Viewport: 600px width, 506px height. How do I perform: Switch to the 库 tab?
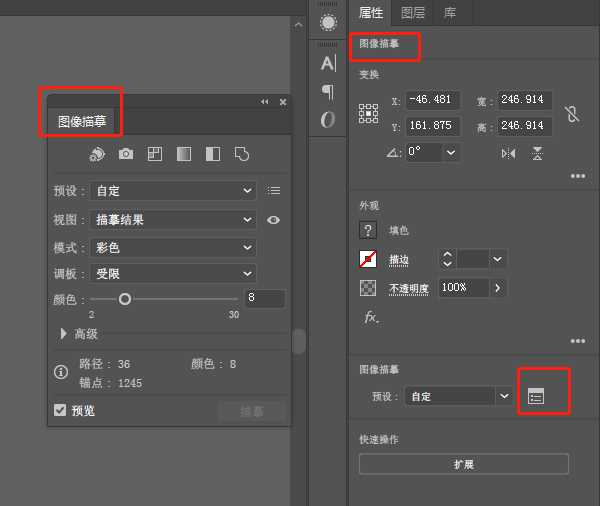[x=450, y=13]
